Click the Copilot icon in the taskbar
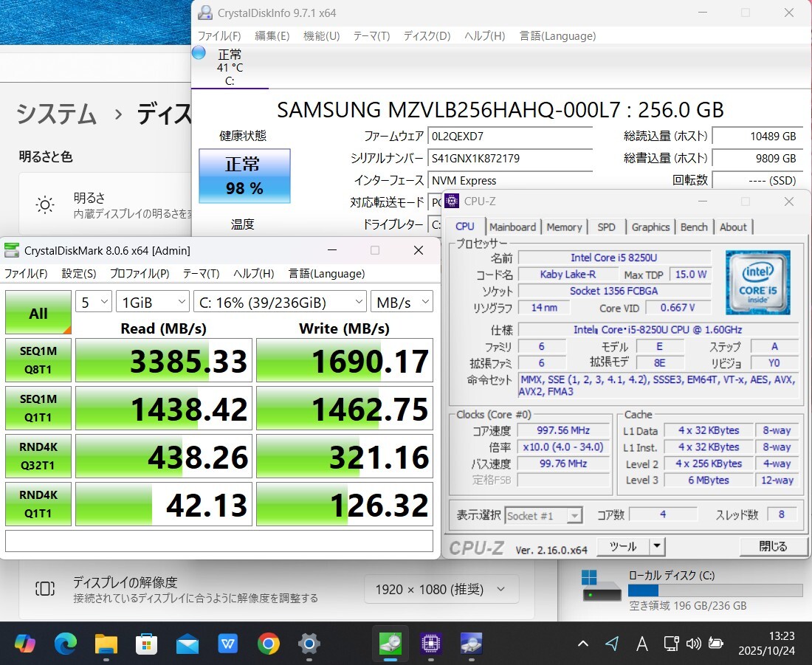 pos(25,644)
